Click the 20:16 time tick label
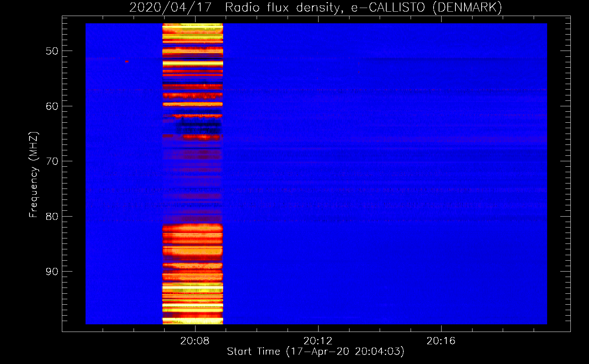The image size is (589, 364). point(441,341)
